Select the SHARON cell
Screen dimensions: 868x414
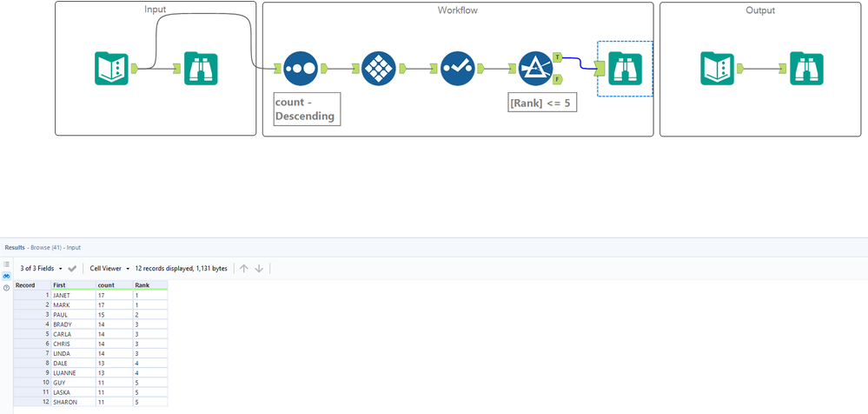tap(73, 402)
